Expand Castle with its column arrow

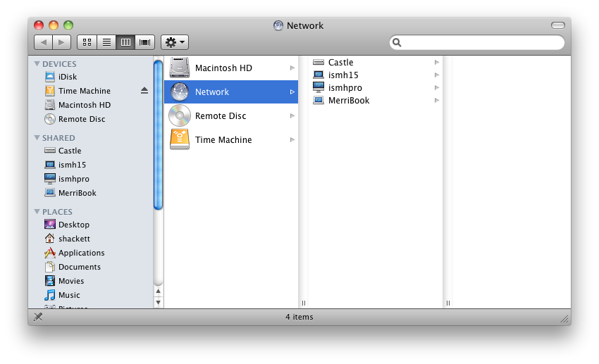coord(437,62)
